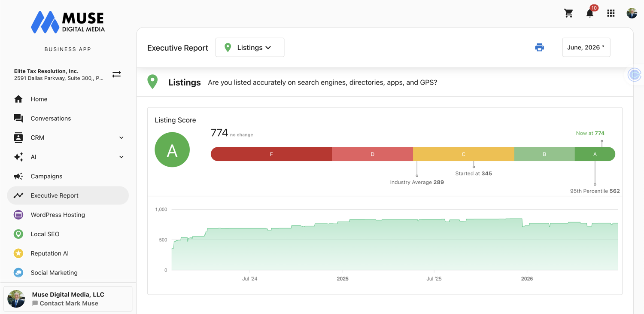Click the 2025 axis label
This screenshot has width=644, height=314.
343,279
